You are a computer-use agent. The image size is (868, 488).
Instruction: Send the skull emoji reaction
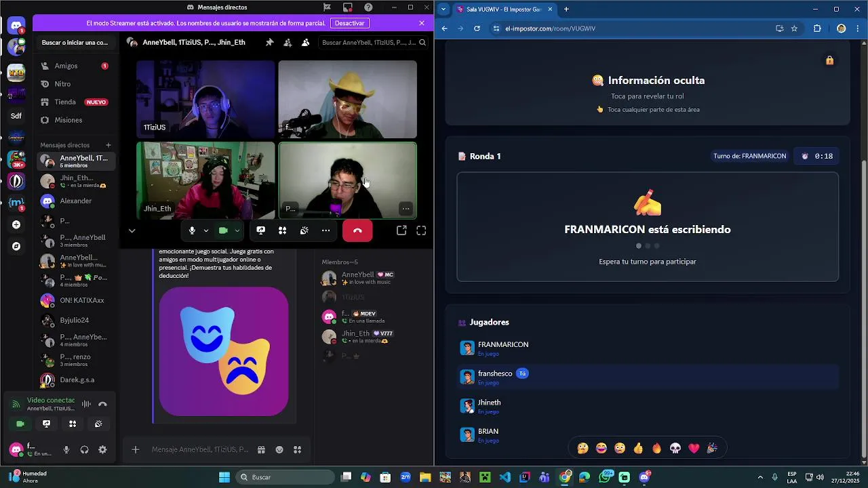[675, 448]
